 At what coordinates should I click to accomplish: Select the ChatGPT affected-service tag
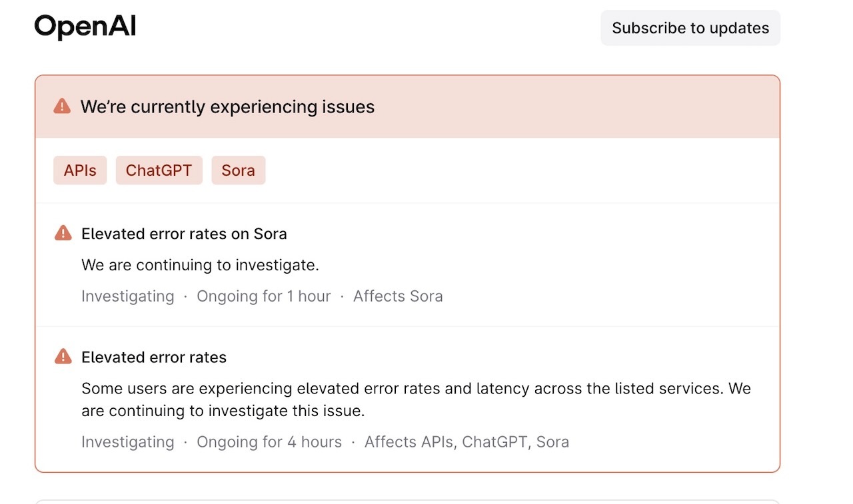[159, 170]
